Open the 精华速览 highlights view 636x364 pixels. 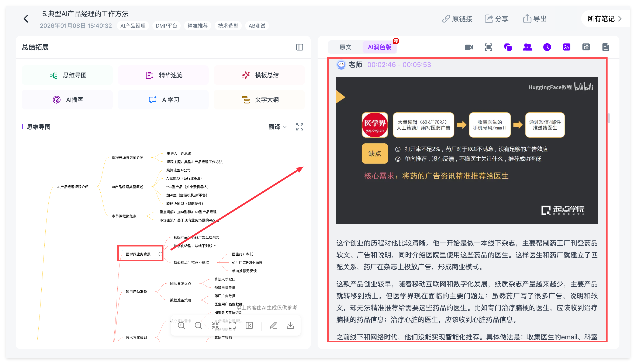point(163,75)
